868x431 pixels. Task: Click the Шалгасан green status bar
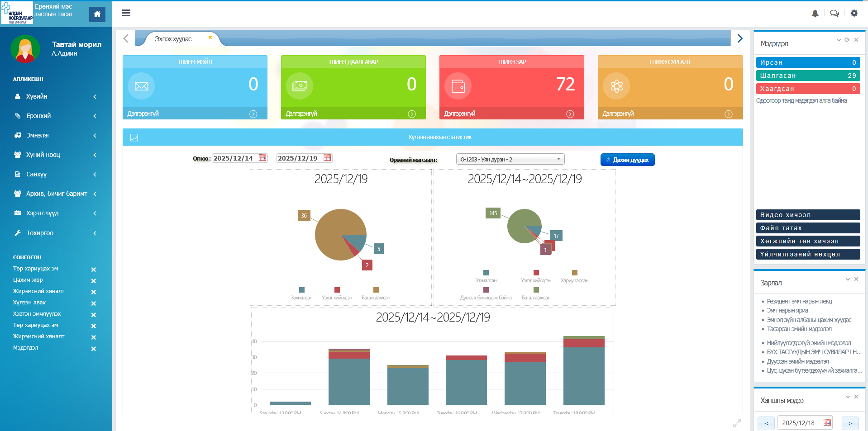tap(807, 76)
